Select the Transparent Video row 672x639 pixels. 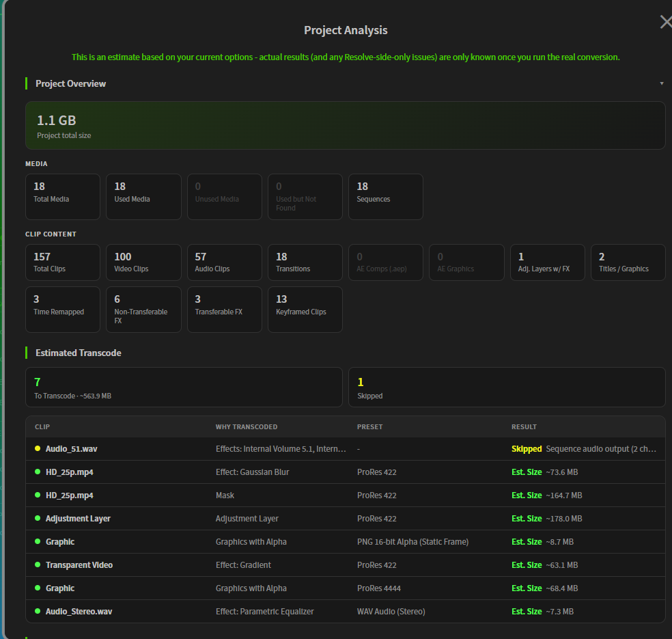pos(345,565)
